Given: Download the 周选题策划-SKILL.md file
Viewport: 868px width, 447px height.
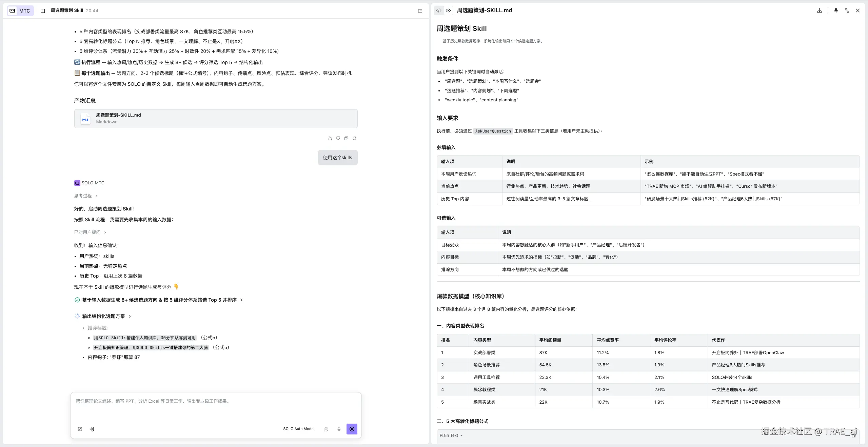Looking at the screenshot, I should 820,11.
